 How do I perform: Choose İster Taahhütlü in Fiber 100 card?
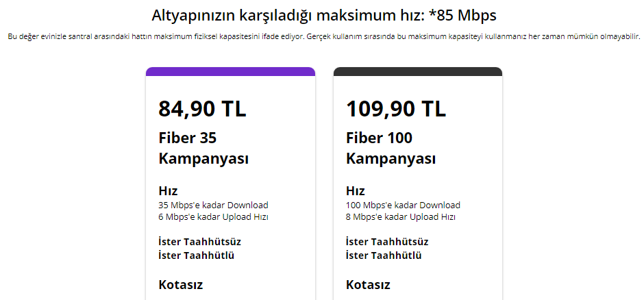point(384,255)
